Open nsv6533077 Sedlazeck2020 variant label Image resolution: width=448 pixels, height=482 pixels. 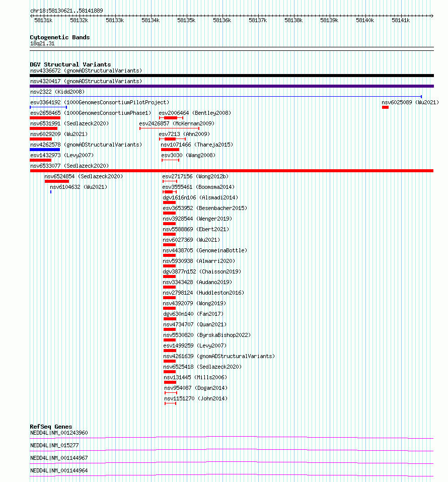(69, 166)
